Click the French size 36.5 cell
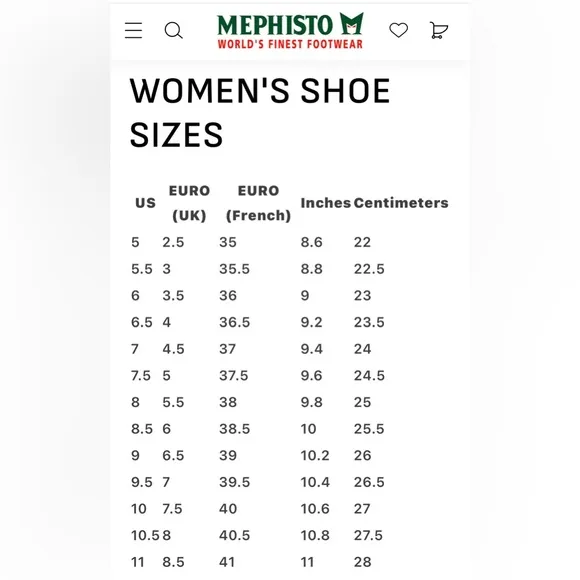 [x=235, y=322]
